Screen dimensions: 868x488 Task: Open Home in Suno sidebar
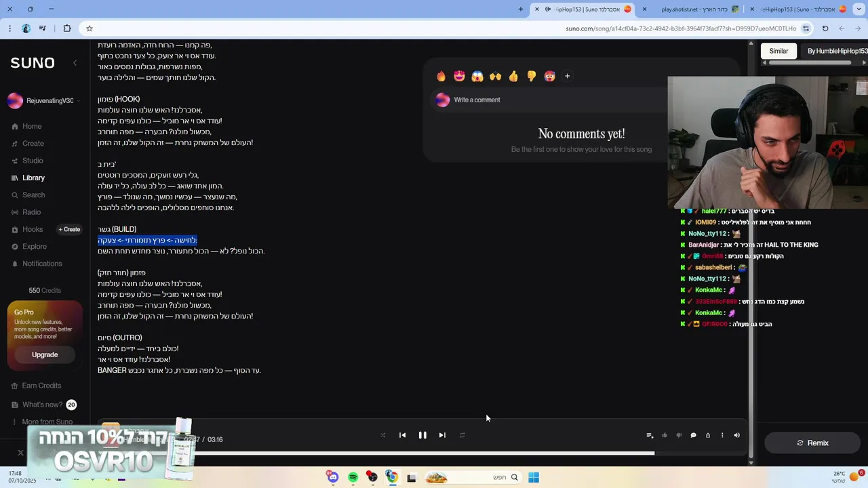coord(27,126)
